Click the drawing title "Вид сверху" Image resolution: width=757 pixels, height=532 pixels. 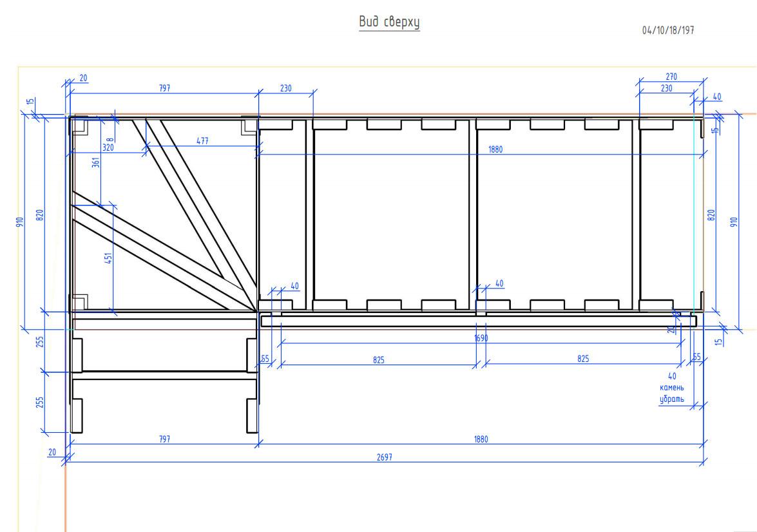pyautogui.click(x=389, y=22)
